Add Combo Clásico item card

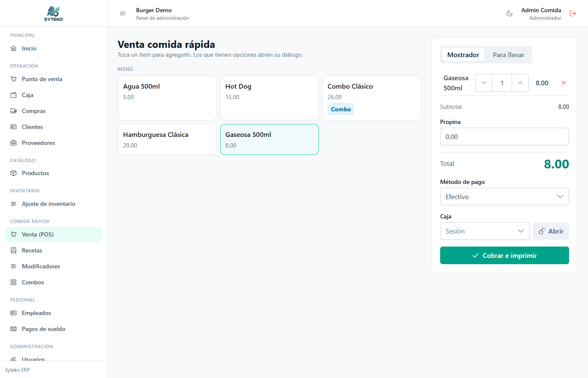(372, 98)
